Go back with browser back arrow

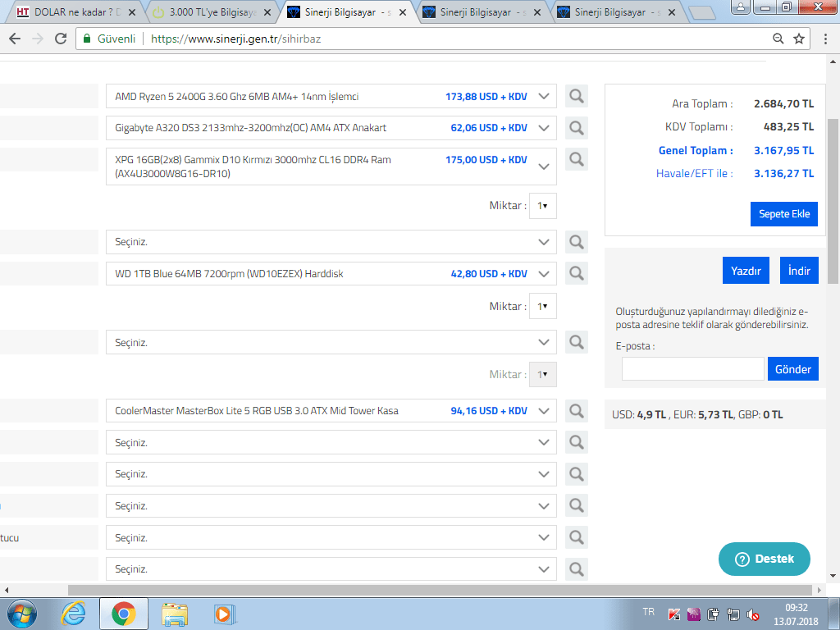coord(15,39)
